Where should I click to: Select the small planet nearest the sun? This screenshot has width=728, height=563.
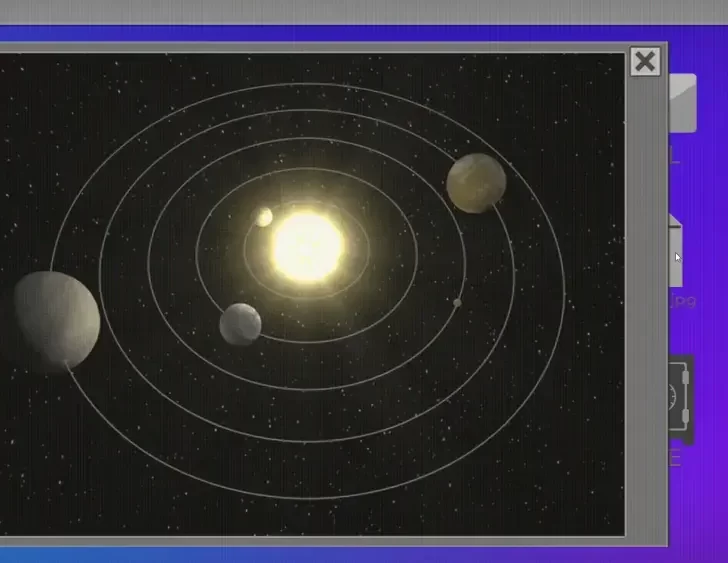coord(264,217)
